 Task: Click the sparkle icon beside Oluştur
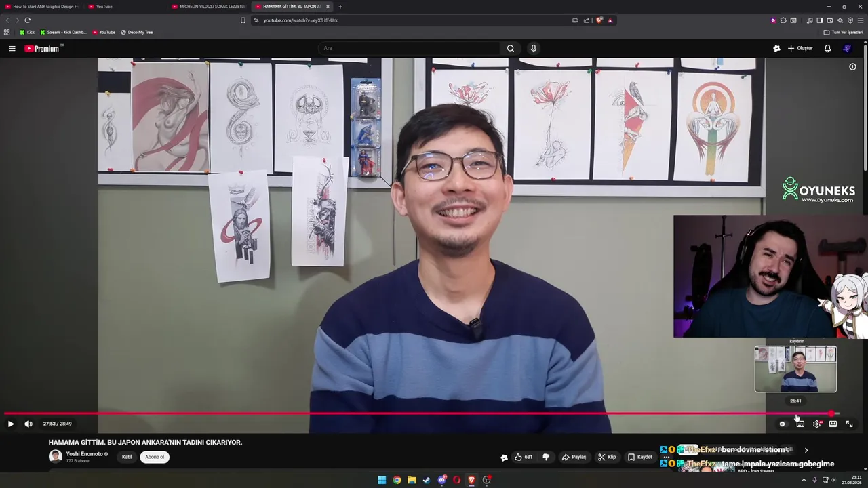click(776, 48)
